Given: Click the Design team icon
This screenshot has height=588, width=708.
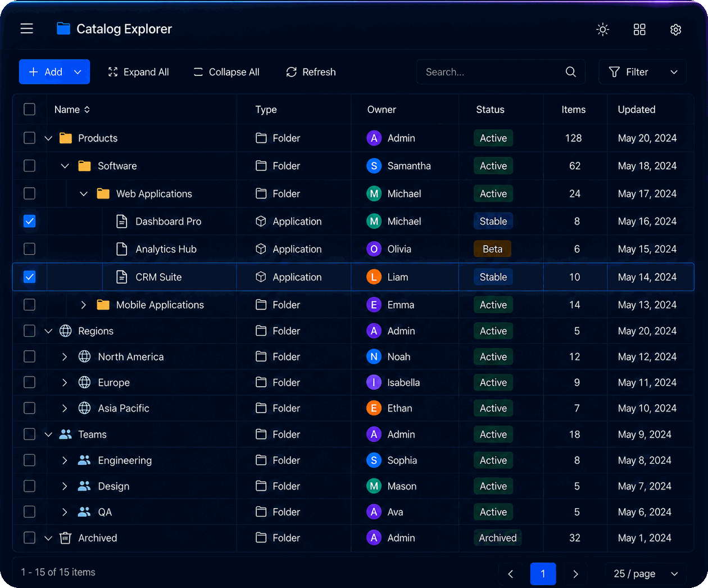Looking at the screenshot, I should tap(84, 486).
